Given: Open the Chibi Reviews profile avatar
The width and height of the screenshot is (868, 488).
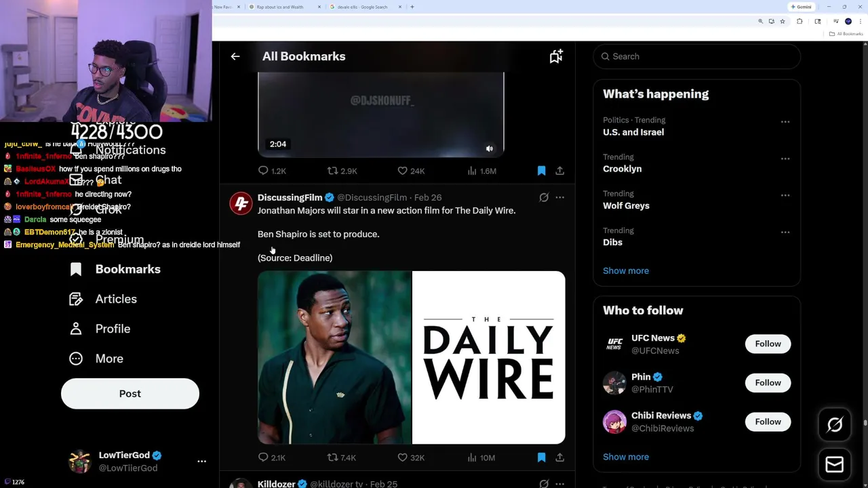Looking at the screenshot, I should 614,422.
